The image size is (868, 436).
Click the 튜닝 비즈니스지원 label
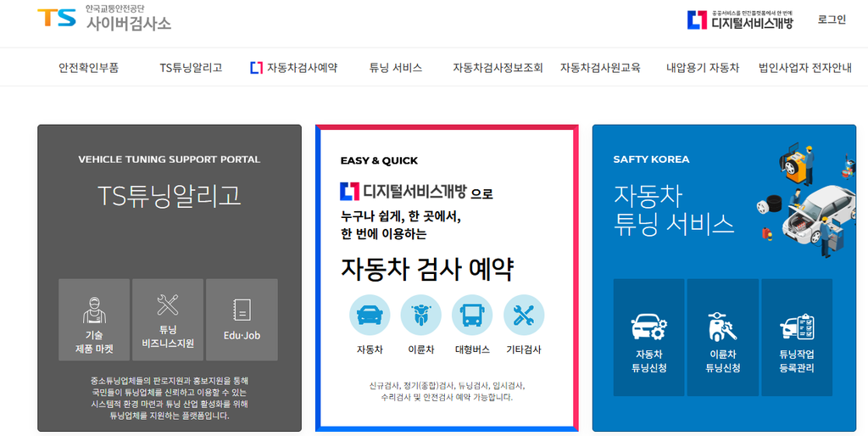(x=168, y=336)
